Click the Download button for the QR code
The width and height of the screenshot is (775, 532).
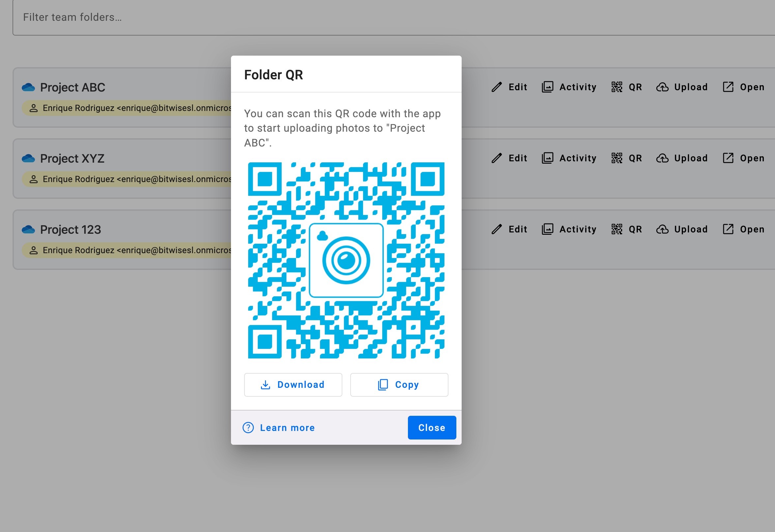click(x=293, y=385)
